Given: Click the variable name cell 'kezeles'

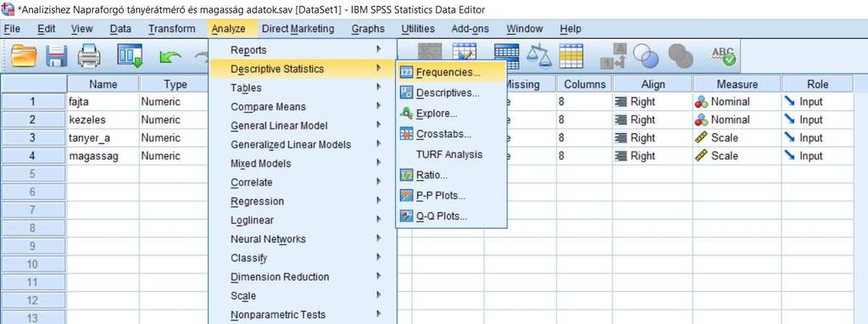Looking at the screenshot, I should tap(103, 120).
